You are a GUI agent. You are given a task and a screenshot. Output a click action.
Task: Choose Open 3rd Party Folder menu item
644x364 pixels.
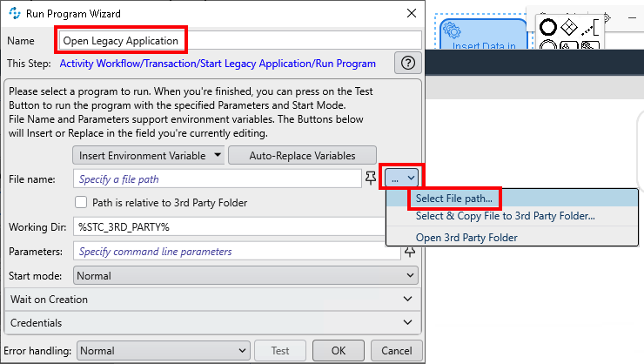click(x=466, y=237)
